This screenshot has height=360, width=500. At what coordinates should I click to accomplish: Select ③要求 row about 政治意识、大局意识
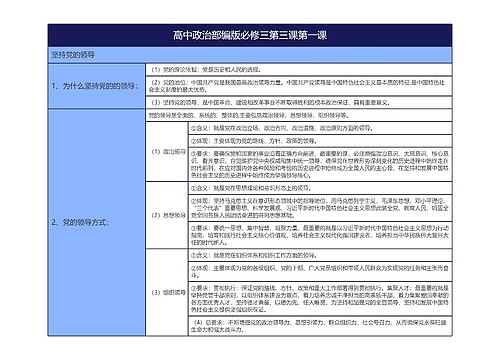[320, 164]
